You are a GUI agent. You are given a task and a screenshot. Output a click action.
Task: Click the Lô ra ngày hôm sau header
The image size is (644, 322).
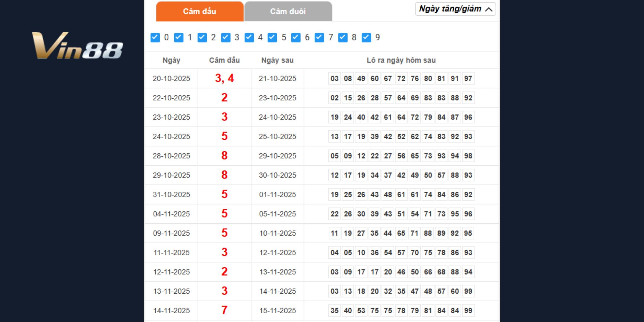pos(401,60)
